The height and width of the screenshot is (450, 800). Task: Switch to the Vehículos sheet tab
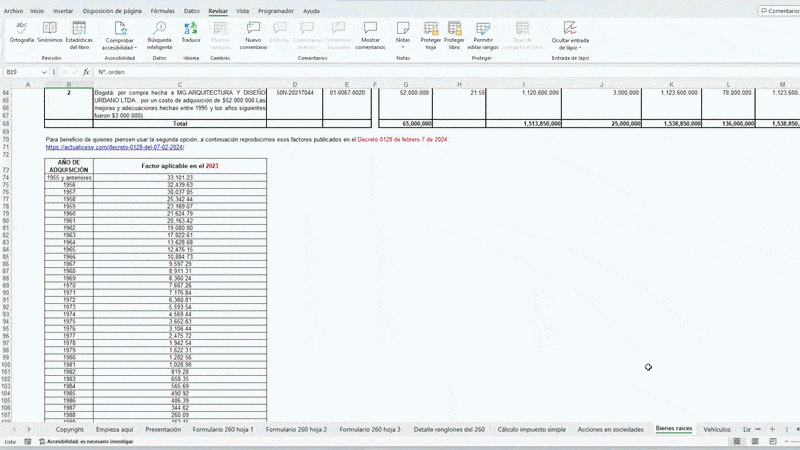pyautogui.click(x=716, y=428)
